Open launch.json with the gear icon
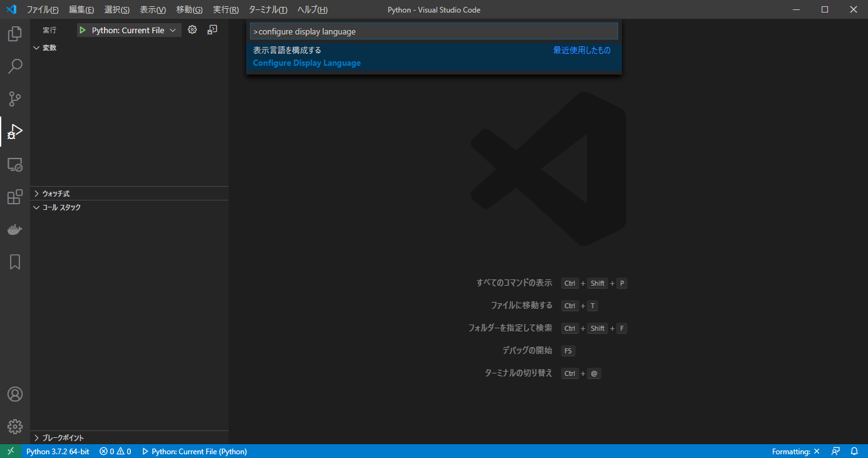 [x=192, y=29]
